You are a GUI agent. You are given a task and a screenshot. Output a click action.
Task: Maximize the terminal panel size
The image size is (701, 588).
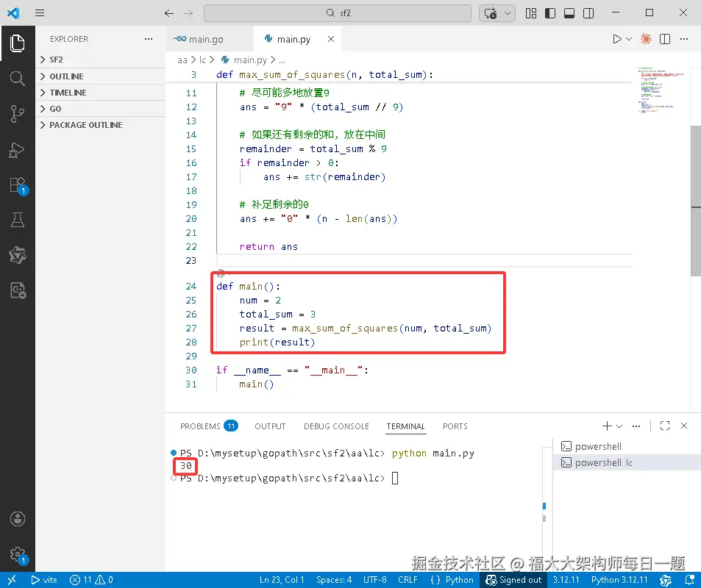point(665,426)
